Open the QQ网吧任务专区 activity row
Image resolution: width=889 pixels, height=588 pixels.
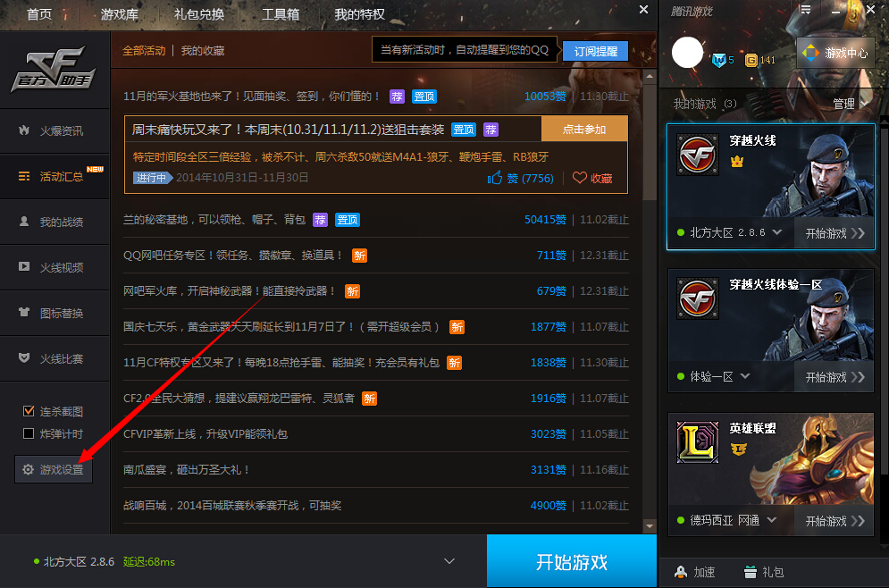(376, 256)
